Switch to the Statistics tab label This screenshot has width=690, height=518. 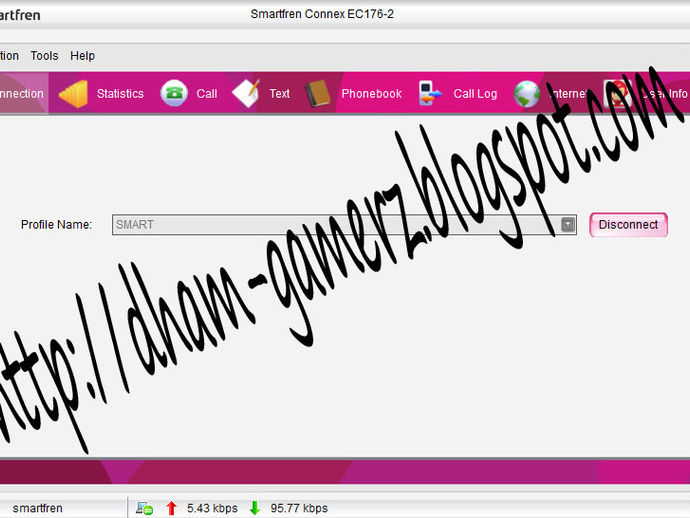coord(120,94)
